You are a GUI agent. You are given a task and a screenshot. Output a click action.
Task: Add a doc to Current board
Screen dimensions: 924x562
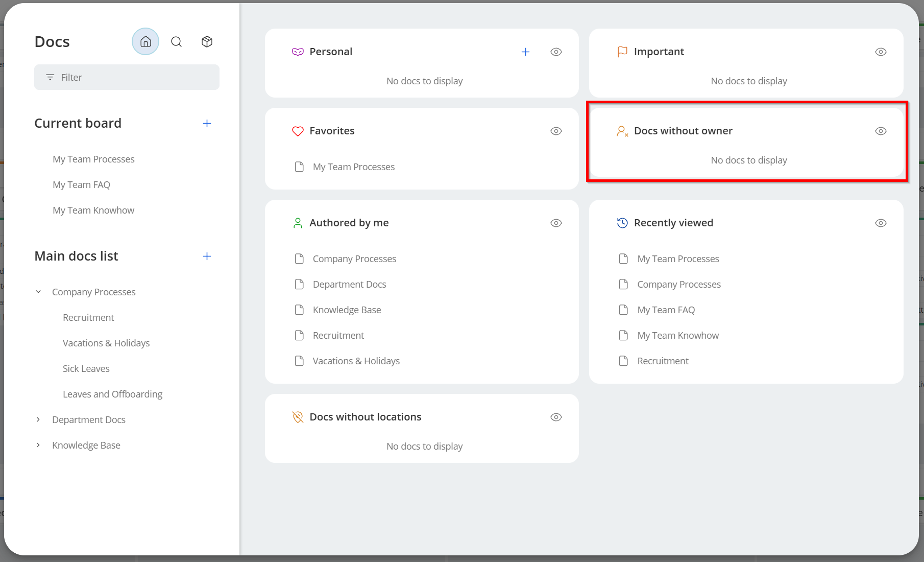point(207,124)
